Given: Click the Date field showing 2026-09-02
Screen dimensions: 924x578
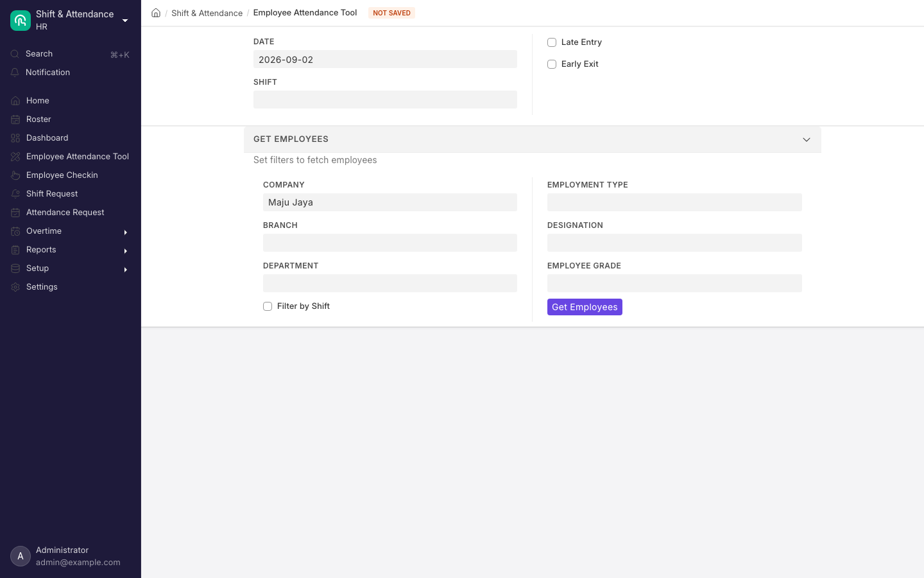Looking at the screenshot, I should [385, 59].
